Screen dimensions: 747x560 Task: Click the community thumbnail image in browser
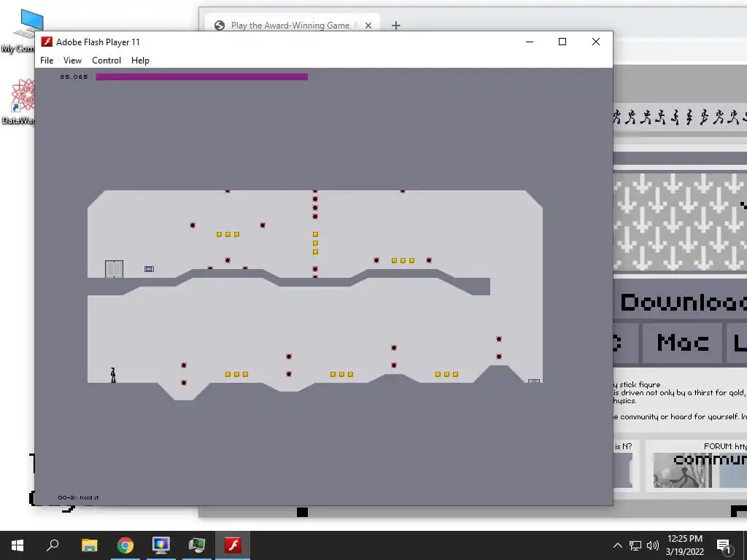click(682, 470)
